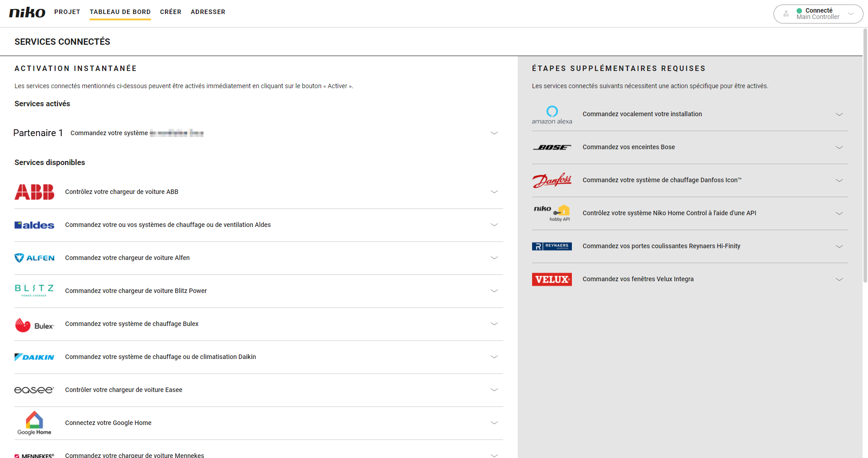Click the Velux logo
Viewport: 868px width, 458px height.
(x=552, y=279)
